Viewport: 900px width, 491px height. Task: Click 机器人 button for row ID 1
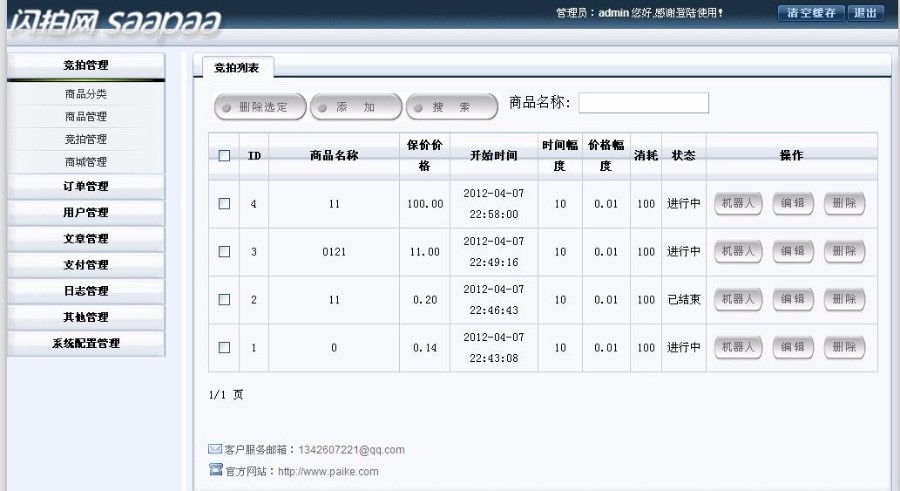coord(738,347)
